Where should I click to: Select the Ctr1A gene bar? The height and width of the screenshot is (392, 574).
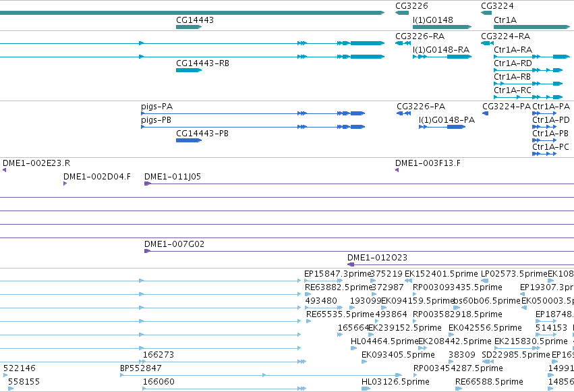click(x=532, y=27)
